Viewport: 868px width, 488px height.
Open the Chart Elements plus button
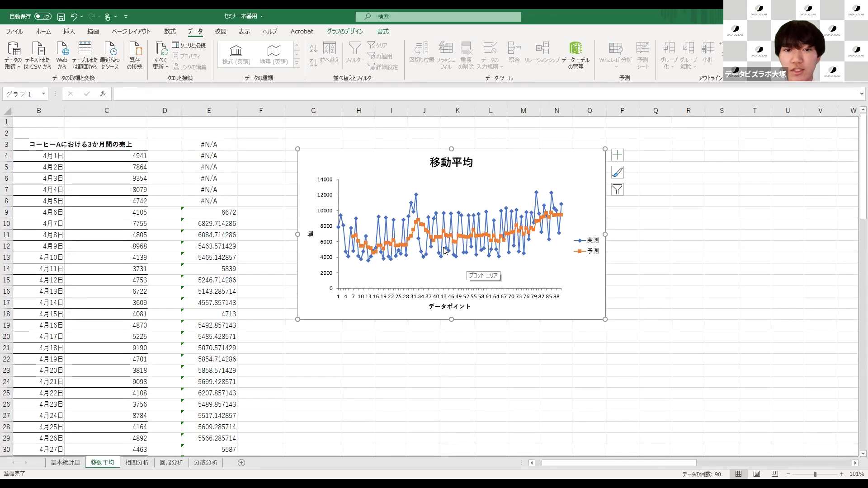pos(617,155)
